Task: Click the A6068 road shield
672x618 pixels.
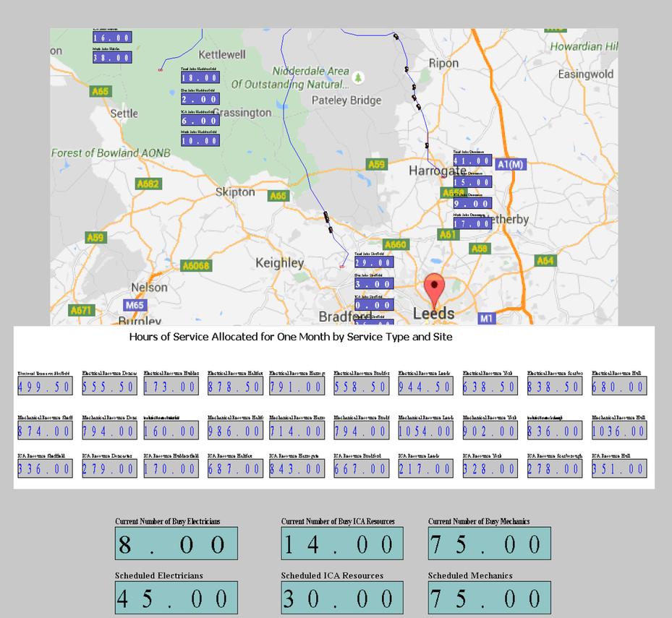Action: point(196,265)
